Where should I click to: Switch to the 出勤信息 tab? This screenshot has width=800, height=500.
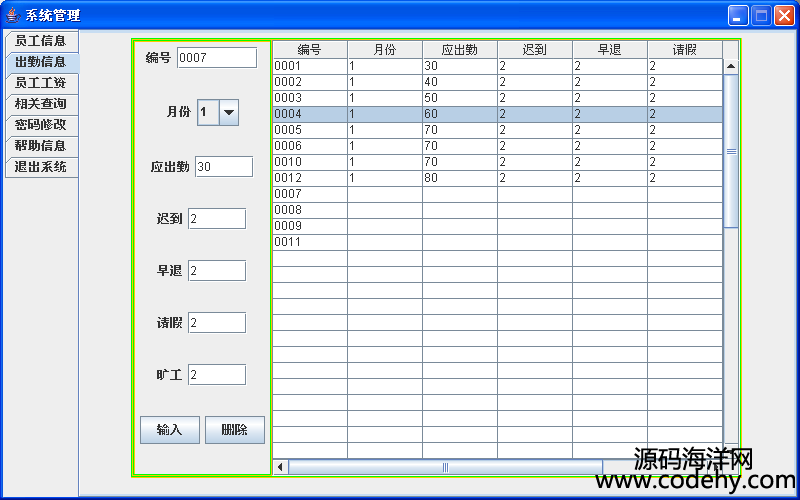[x=41, y=62]
